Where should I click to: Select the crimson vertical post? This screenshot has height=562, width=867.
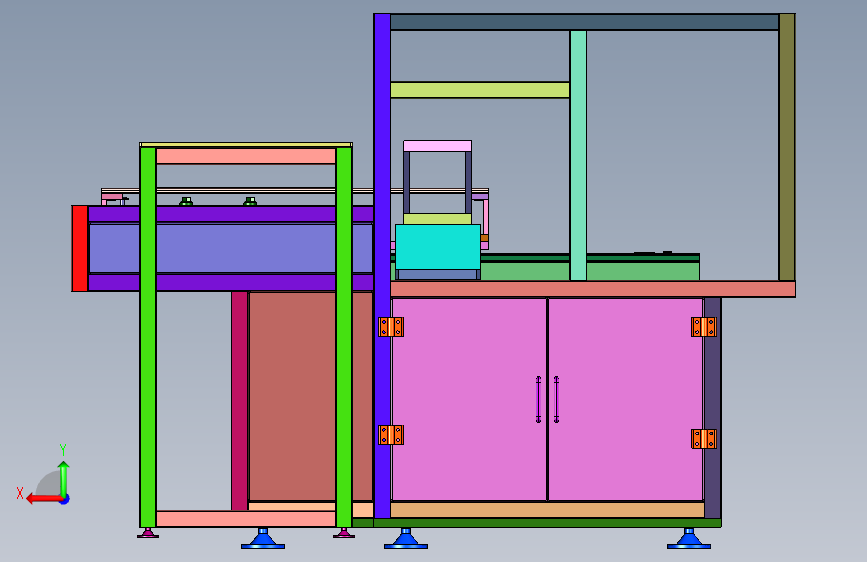click(x=239, y=401)
